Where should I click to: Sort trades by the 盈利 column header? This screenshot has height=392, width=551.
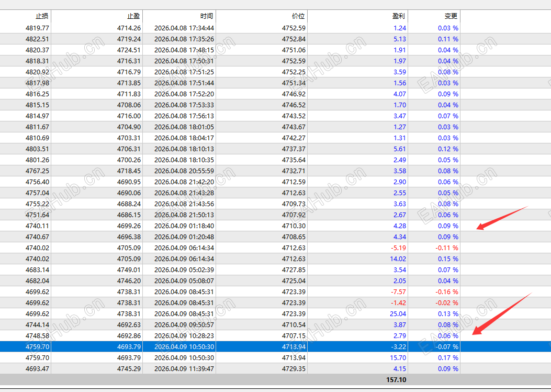coord(358,16)
